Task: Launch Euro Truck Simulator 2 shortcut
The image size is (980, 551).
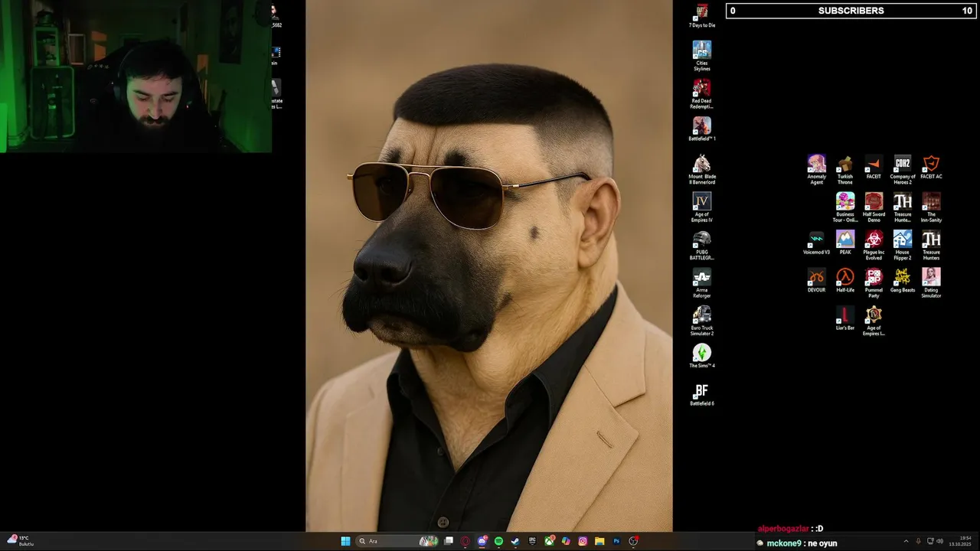Action: tap(702, 321)
